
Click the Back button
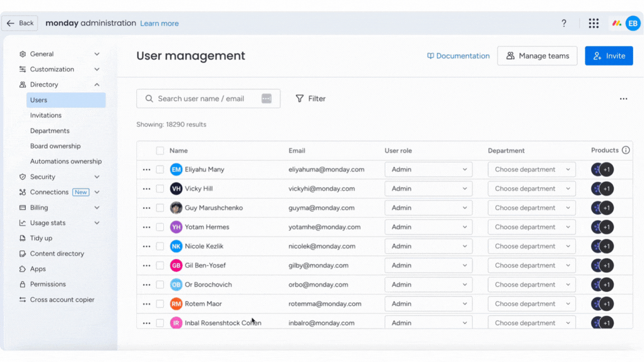(x=20, y=23)
